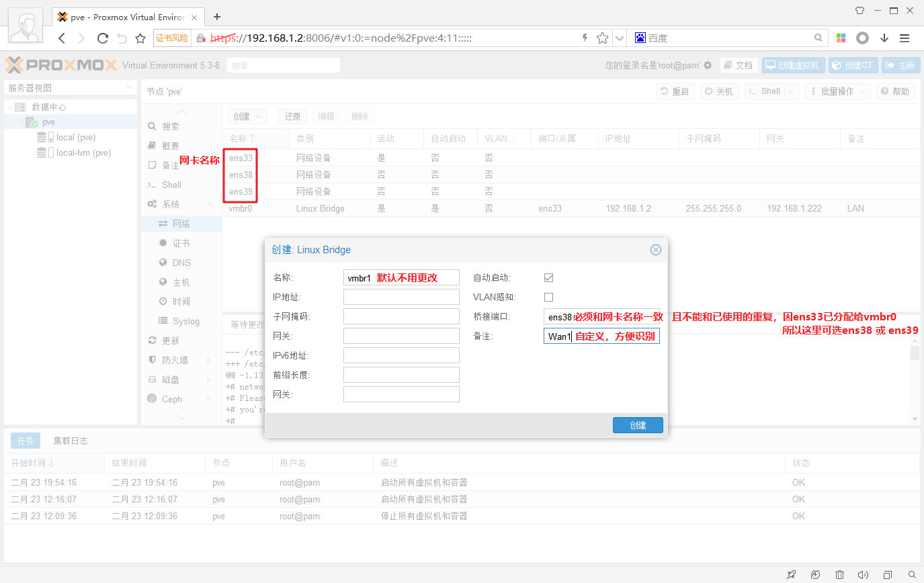Open new browser tab with plus
Screen dimensions: 924x583
tap(217, 17)
